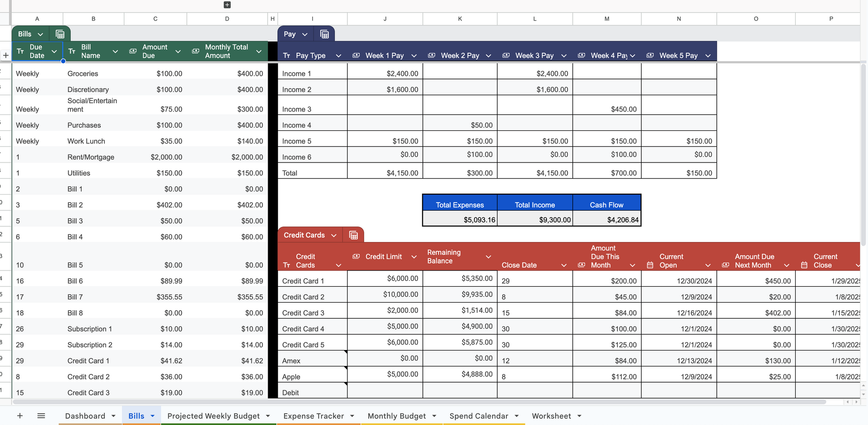
Task: Click the Pay table view icon
Action: pos(324,34)
